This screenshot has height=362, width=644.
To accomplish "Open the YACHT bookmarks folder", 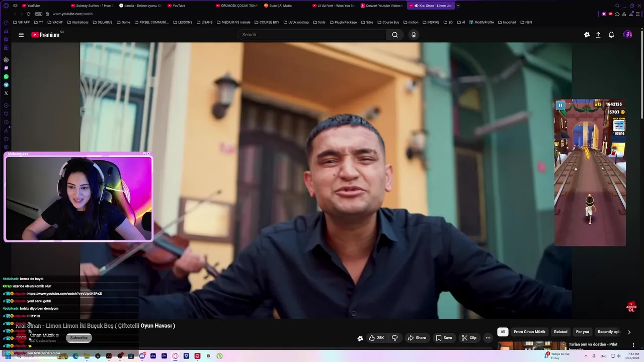I will tap(55, 22).
